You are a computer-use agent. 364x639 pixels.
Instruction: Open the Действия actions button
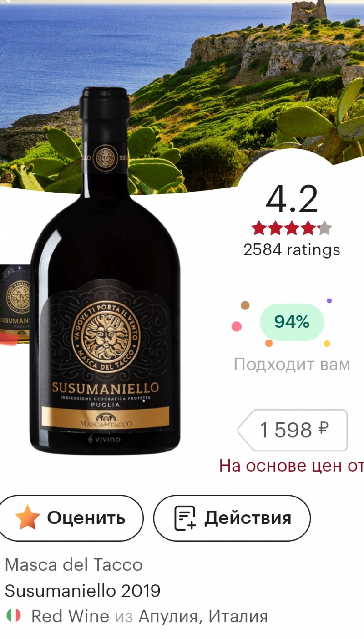(x=232, y=518)
